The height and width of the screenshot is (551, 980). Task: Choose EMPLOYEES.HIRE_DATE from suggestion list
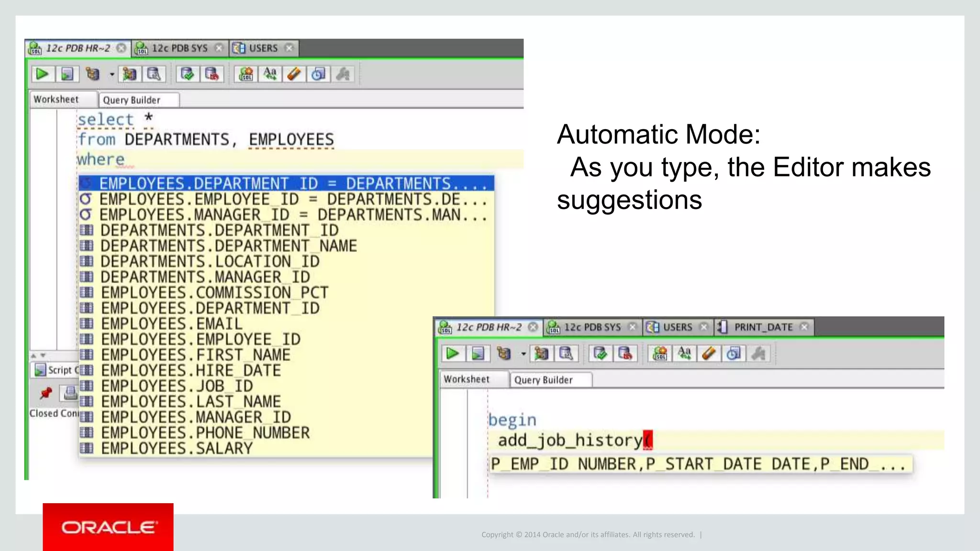[x=256, y=370]
